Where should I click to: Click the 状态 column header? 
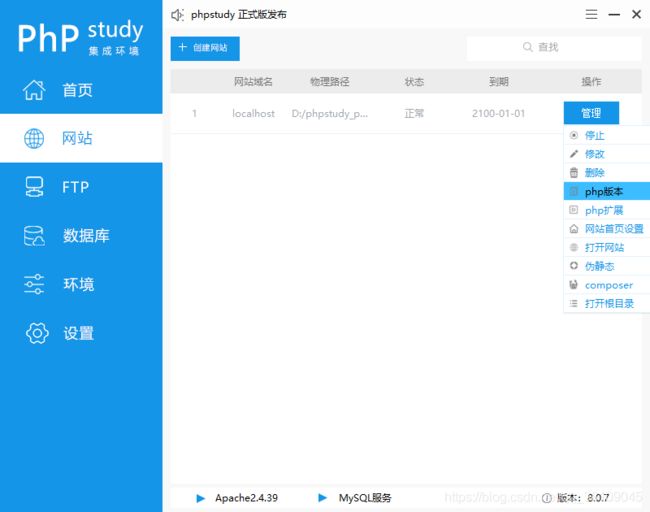414,82
